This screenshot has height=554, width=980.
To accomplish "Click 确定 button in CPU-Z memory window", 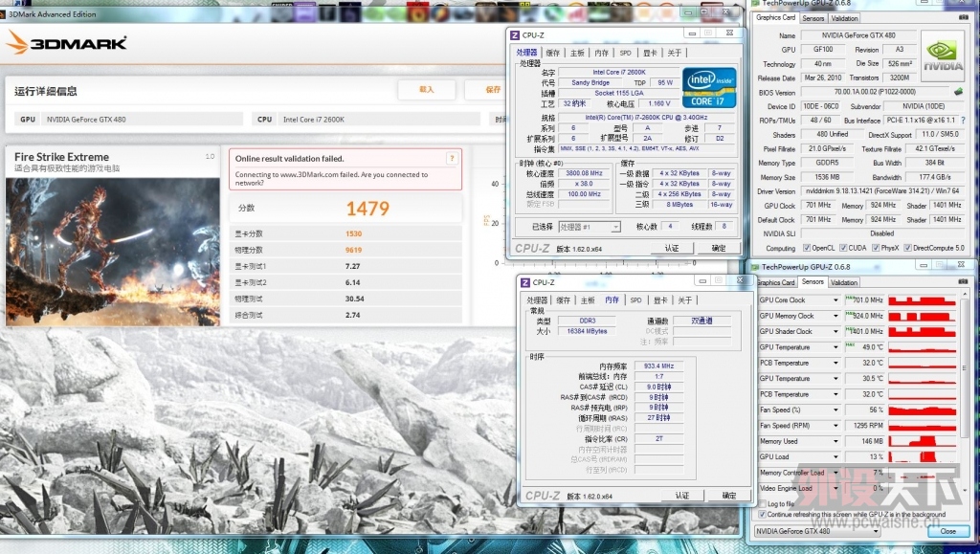I will pyautogui.click(x=728, y=496).
